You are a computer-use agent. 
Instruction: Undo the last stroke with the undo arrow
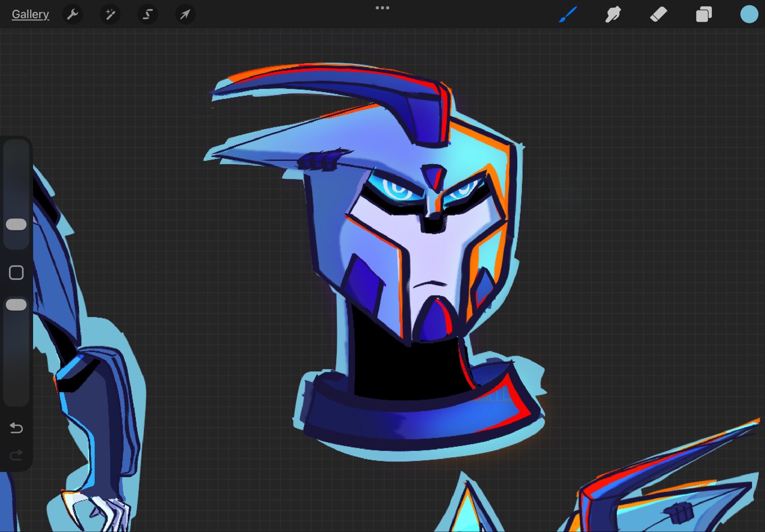16,427
